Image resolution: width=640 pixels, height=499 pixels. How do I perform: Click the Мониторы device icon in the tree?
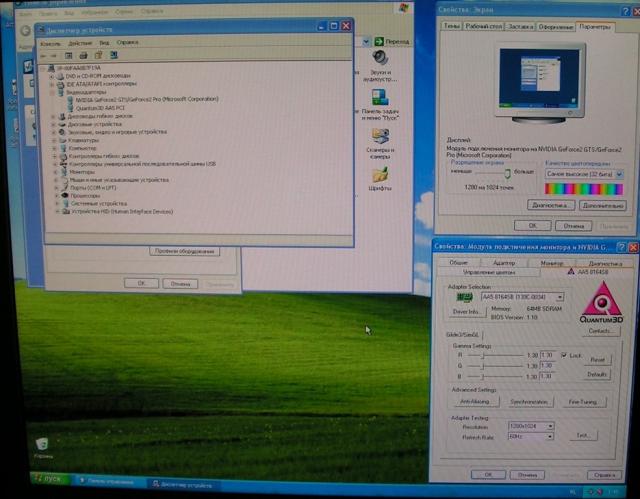[x=64, y=172]
